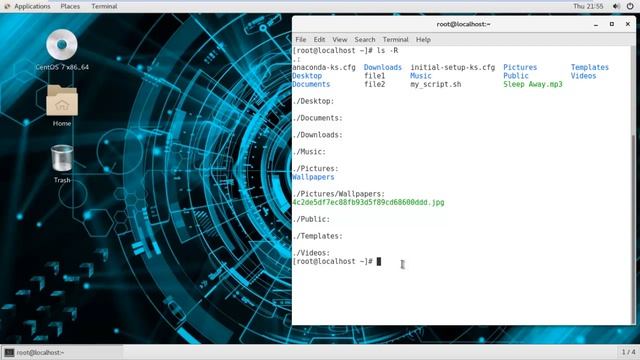Minimize the terminal window
This screenshot has width=640, height=360.
click(x=596, y=24)
